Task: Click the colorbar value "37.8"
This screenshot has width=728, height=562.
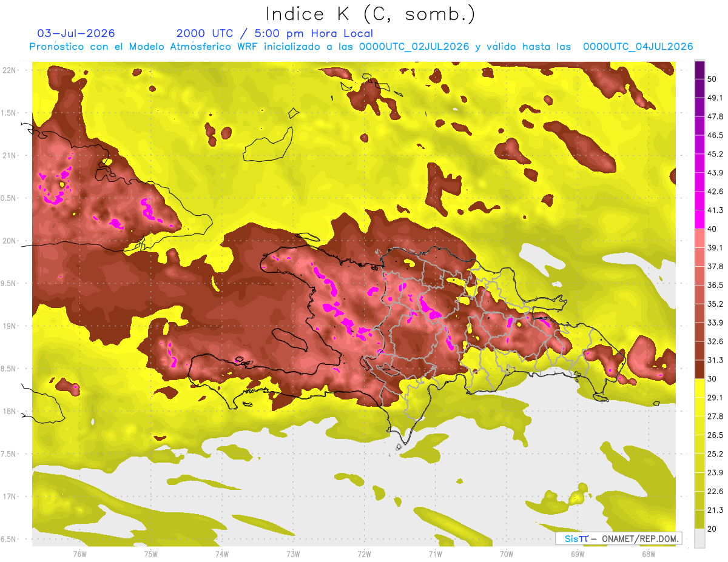Action: pos(716,267)
